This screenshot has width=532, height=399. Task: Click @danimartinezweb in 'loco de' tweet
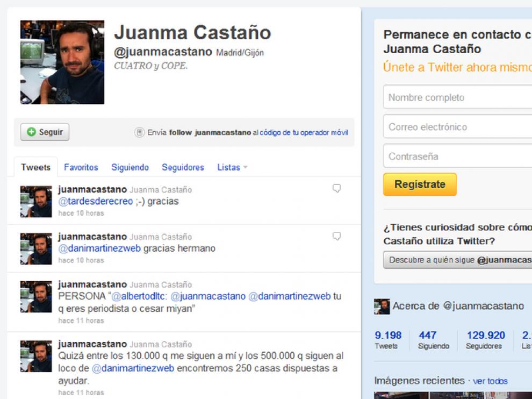pyautogui.click(x=133, y=368)
